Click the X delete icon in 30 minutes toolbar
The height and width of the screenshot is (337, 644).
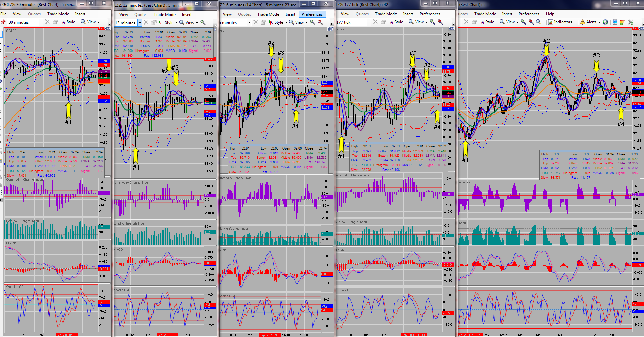(x=47, y=22)
